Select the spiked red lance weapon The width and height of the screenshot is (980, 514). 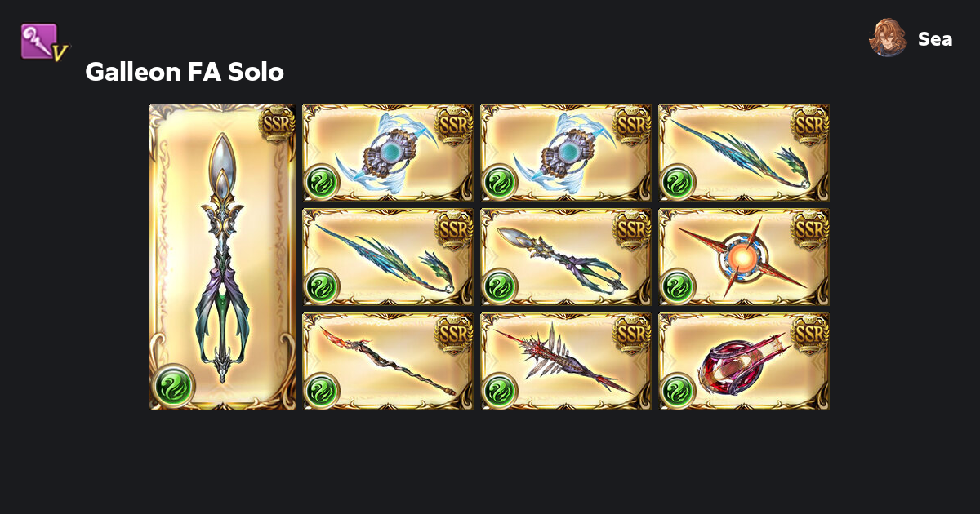pyautogui.click(x=566, y=361)
